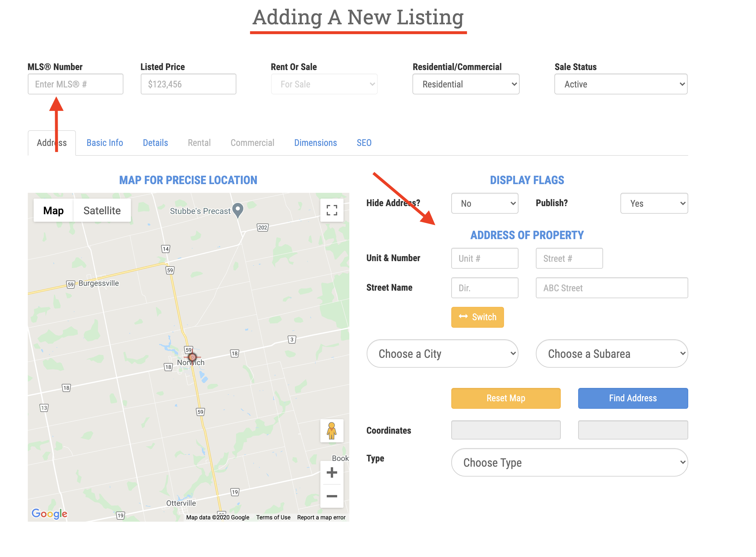Select the Map view toggle
756x557 pixels.
53,210
